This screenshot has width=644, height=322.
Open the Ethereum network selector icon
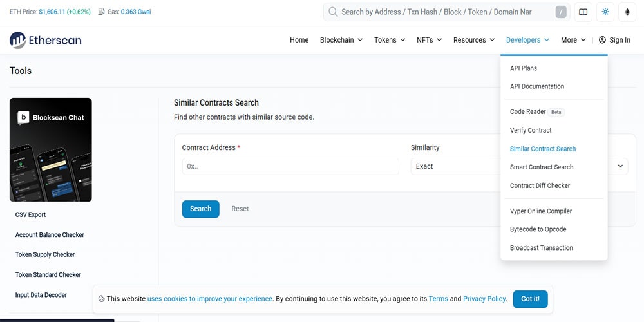627,12
